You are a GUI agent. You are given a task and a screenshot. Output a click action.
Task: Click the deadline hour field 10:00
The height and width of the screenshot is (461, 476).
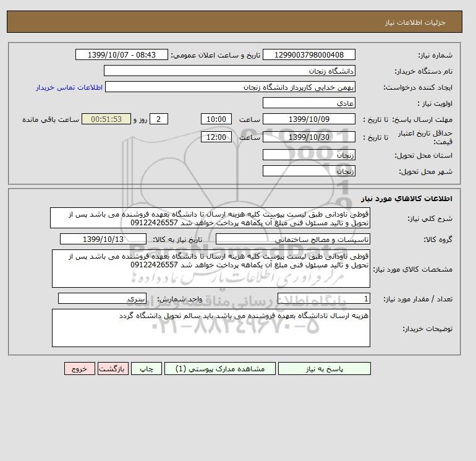(x=216, y=119)
